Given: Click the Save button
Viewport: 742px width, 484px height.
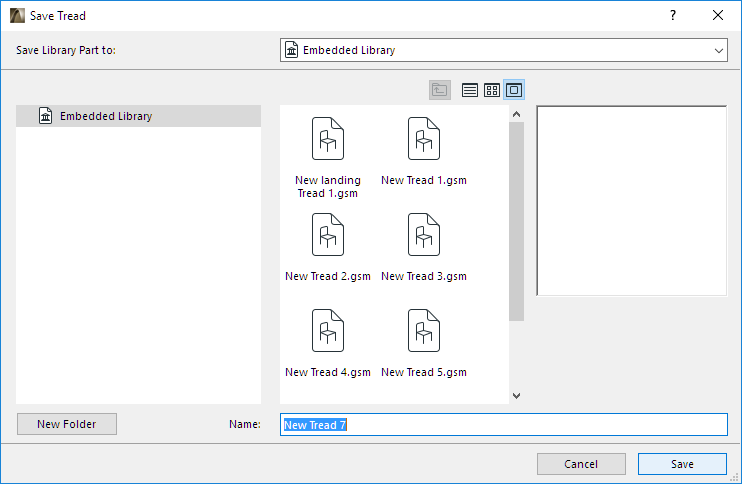Looking at the screenshot, I should [x=682, y=464].
